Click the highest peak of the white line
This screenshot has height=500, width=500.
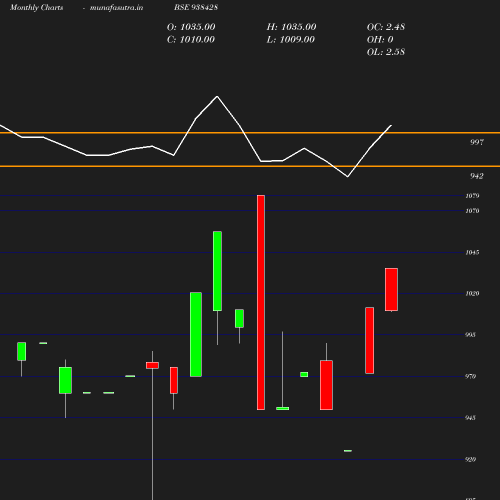click(x=217, y=96)
